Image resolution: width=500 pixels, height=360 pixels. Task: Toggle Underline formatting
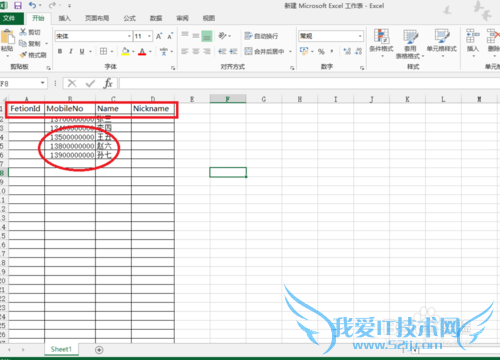pos(82,51)
